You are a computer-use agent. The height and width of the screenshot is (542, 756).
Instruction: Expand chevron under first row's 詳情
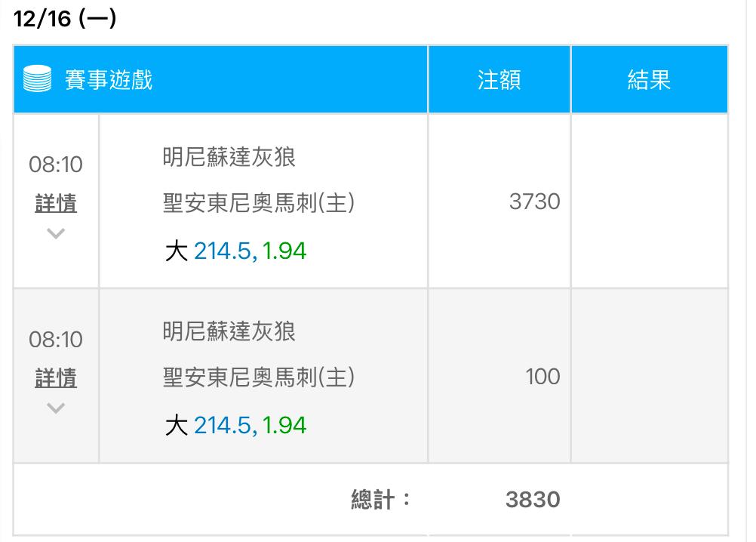tap(56, 233)
